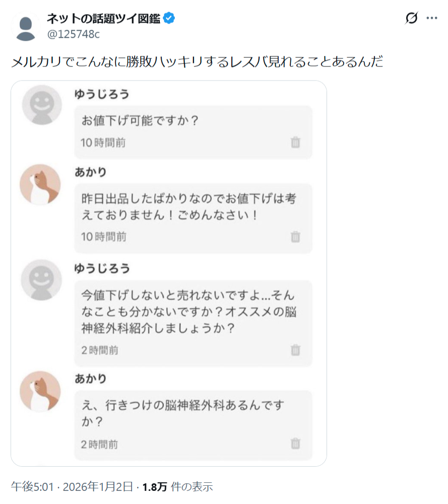The image size is (448, 504).
Task: Open poster's default profile avatar
Action: 25,27
